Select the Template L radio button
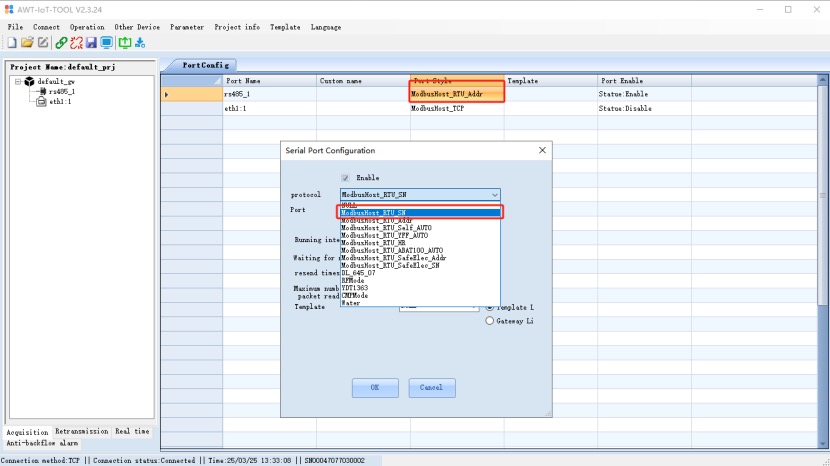This screenshot has width=830, height=466. (490, 307)
